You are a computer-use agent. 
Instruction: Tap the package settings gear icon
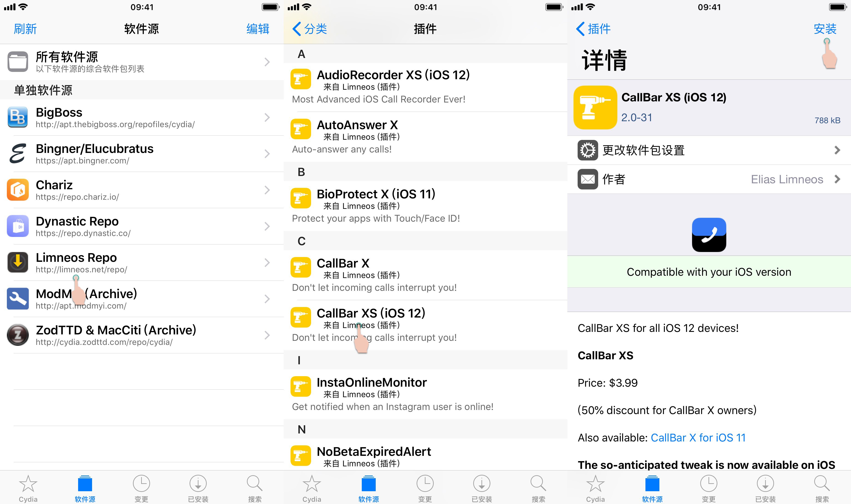[x=588, y=150]
